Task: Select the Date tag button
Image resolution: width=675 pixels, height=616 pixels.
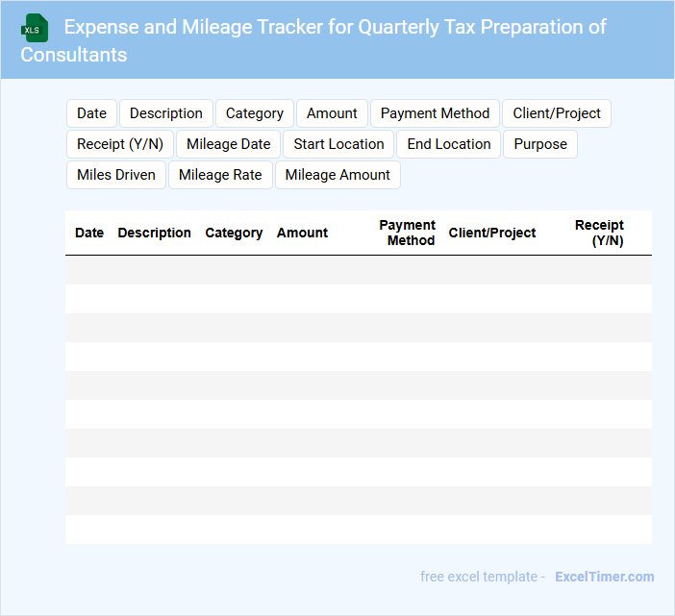Action: pyautogui.click(x=91, y=113)
